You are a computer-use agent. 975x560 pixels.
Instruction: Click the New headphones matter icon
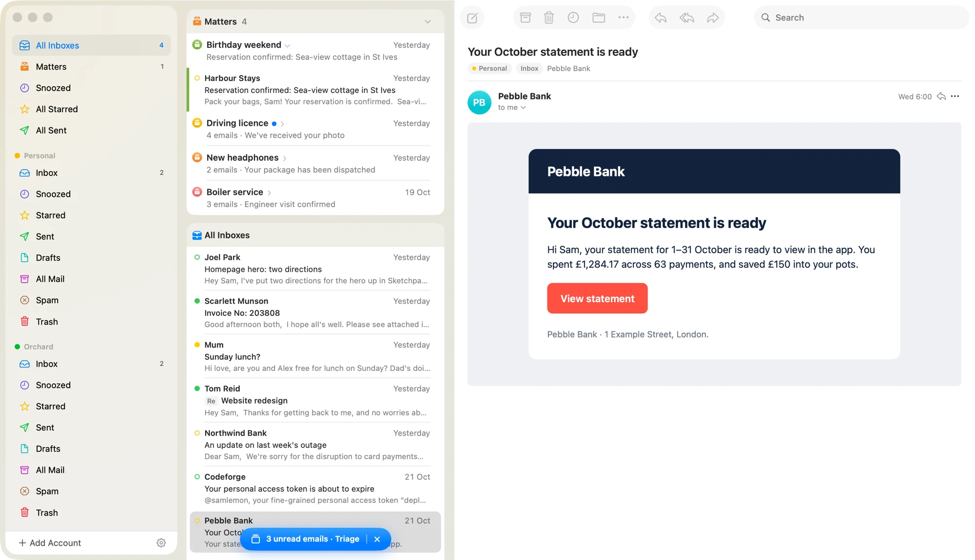point(197,157)
